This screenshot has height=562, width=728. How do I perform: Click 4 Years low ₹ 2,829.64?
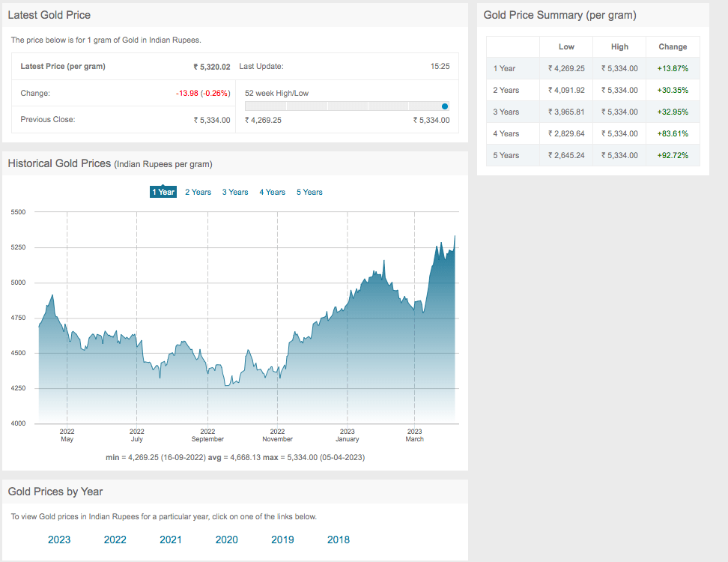[x=566, y=134]
